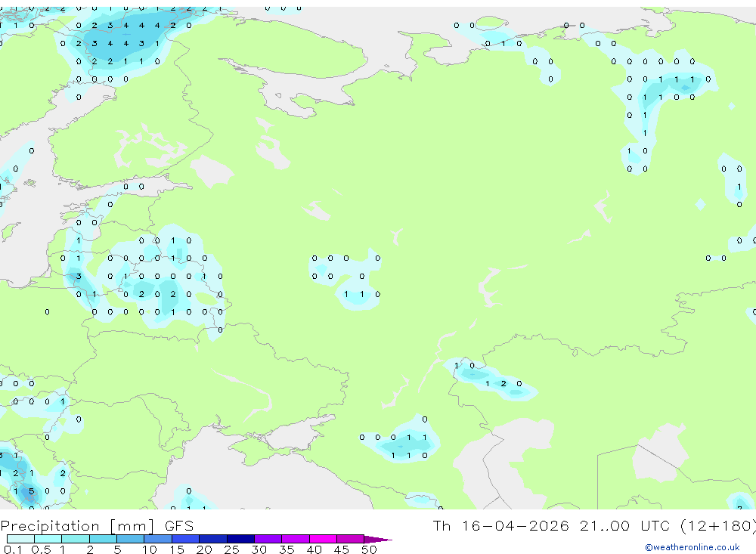The height and width of the screenshot is (554, 756).
Task: Click the '30' legend scale label
Action: coord(259,549)
